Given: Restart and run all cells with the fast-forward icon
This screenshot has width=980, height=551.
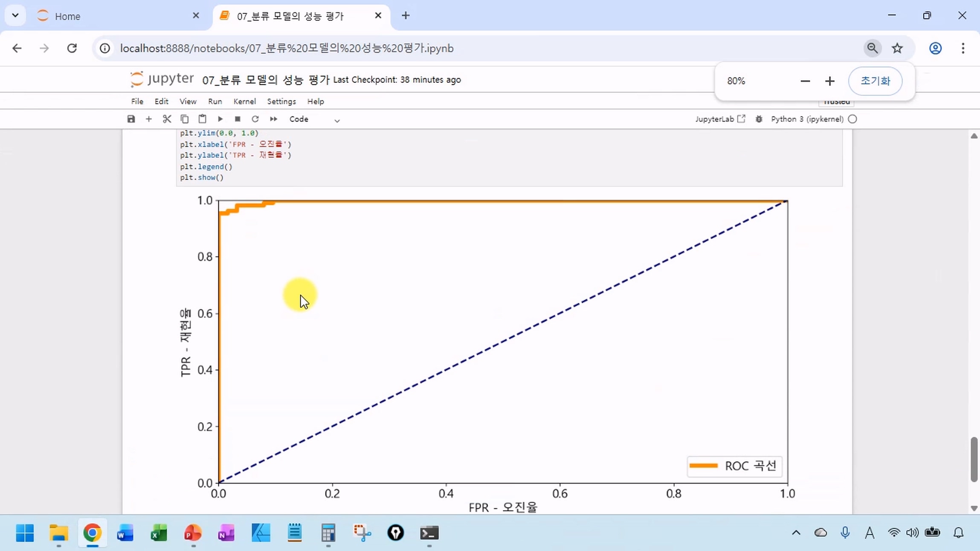Looking at the screenshot, I should click(273, 119).
